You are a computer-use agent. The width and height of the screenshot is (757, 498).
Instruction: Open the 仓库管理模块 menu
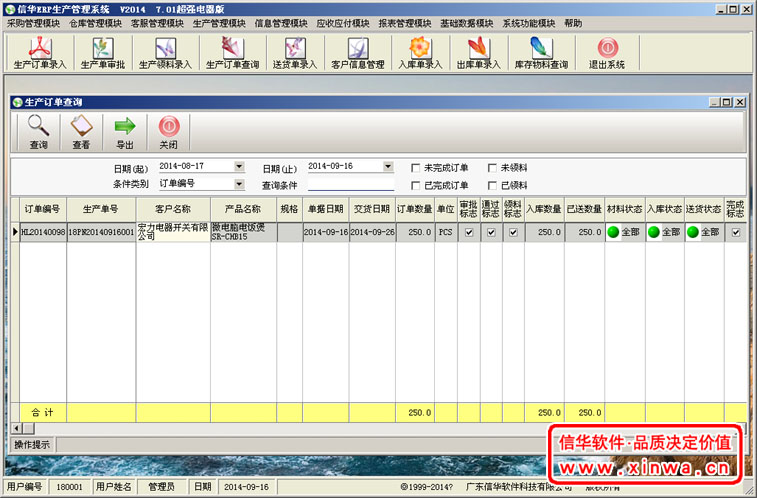pyautogui.click(x=95, y=23)
